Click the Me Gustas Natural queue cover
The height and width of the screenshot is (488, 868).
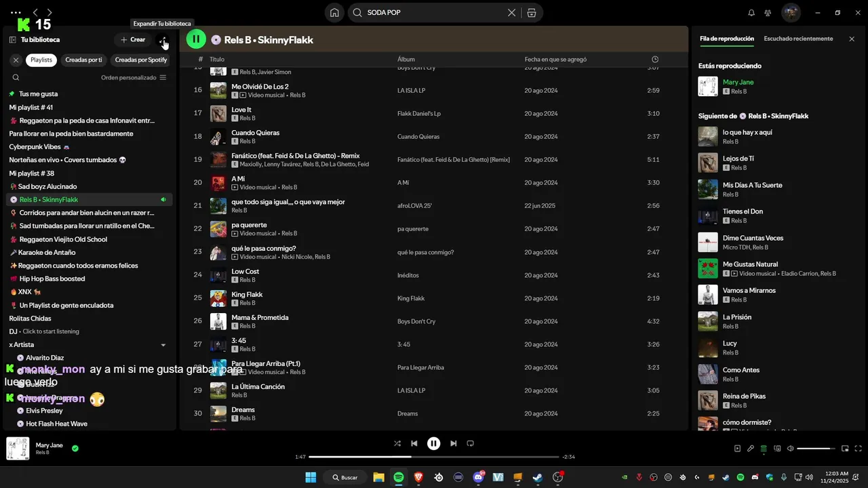[708, 268]
